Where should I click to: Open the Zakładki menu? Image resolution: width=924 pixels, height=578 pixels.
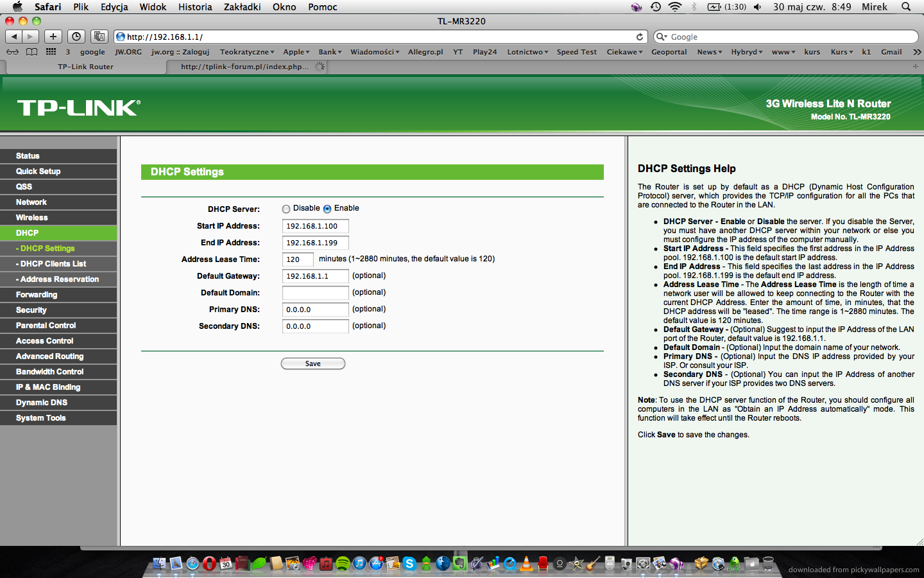242,7
